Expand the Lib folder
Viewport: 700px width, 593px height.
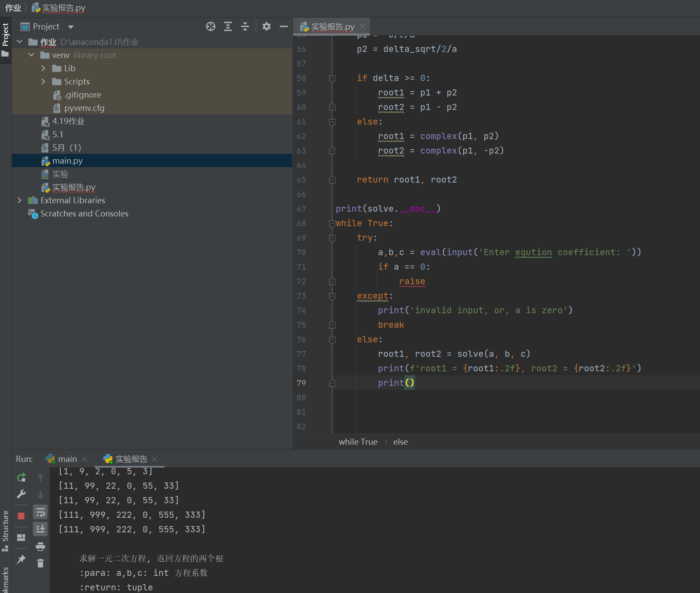click(43, 68)
